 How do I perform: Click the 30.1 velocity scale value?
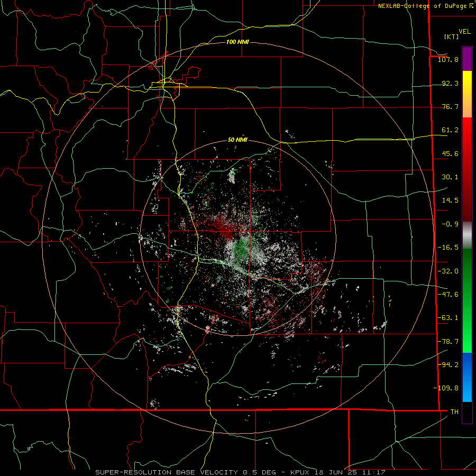(x=450, y=177)
